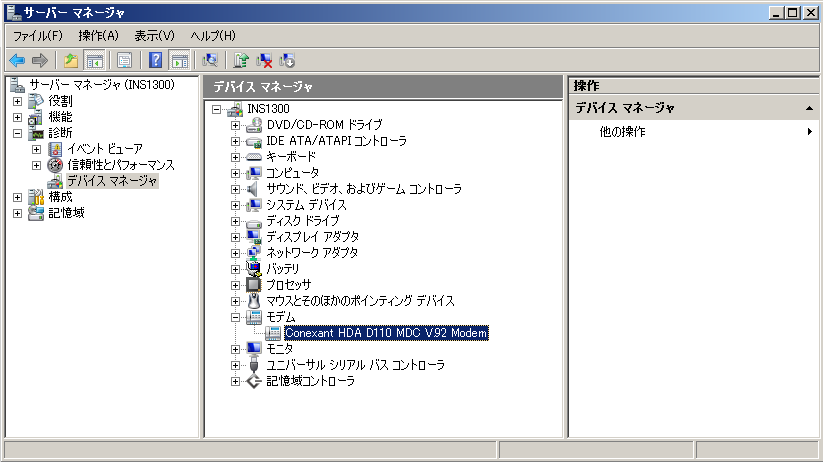Screen dimensions: 823x462
Task: Click the 構成 icon in the left tree
Action: pyautogui.click(x=36, y=197)
